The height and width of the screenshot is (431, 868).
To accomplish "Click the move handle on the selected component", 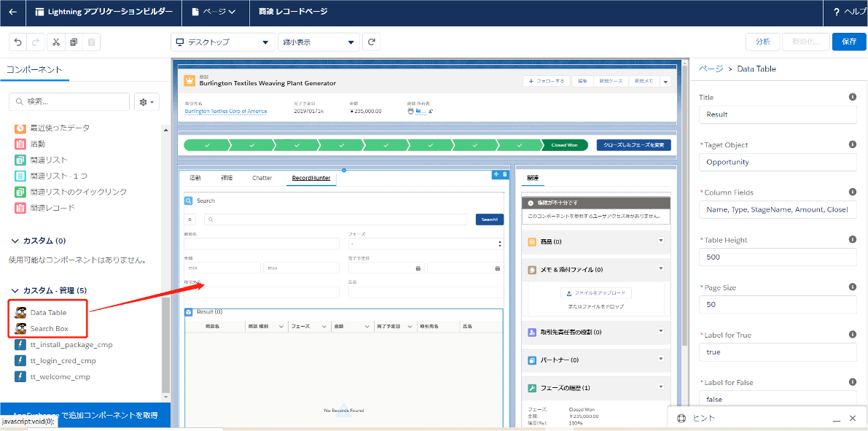I will 496,174.
